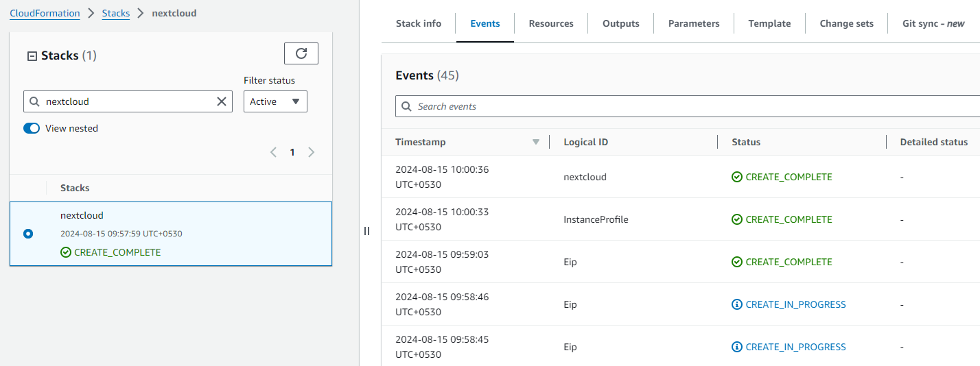Click the 09:58:45 CREATE_IN_PROGRESS status
Image resolution: width=980 pixels, height=366 pixels.
pos(795,347)
